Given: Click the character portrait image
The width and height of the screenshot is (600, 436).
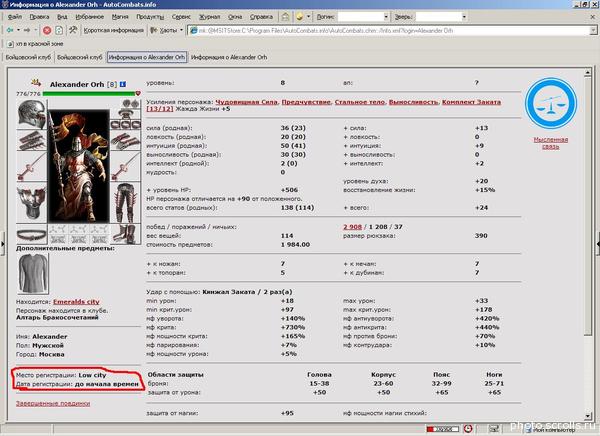Looking at the screenshot, I should click(x=79, y=165).
